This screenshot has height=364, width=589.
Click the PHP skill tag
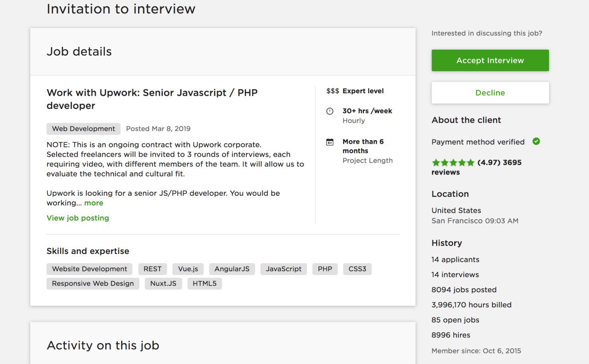coord(325,269)
